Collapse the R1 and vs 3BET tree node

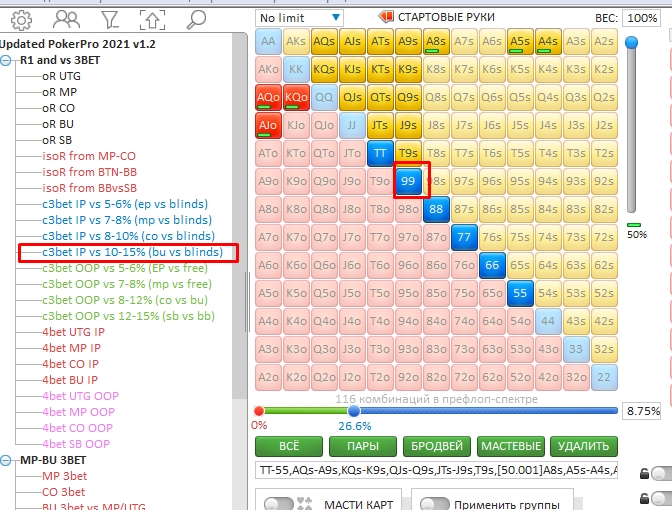pos(6,60)
